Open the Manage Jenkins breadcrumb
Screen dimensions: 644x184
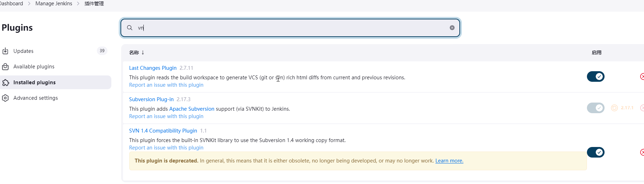click(54, 4)
